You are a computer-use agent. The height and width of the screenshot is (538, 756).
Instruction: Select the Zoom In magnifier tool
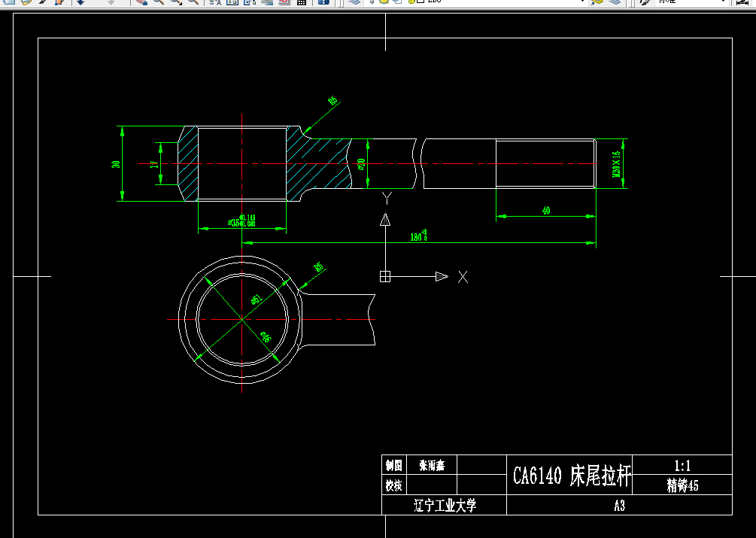point(158,5)
